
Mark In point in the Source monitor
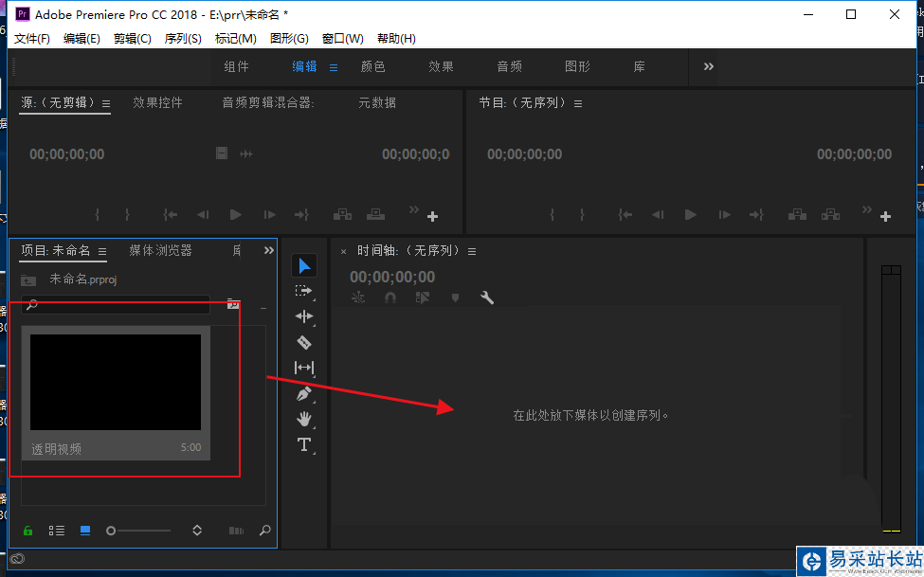(98, 214)
